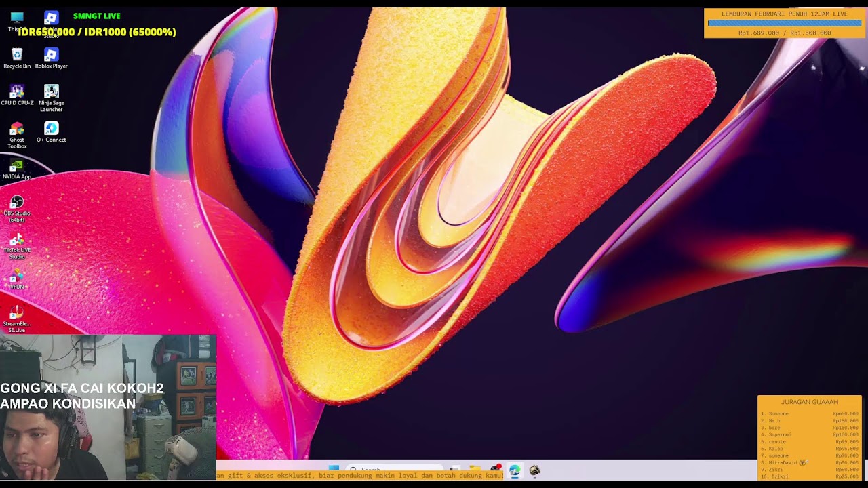Viewport: 868px width, 488px height.
Task: Click the Windows Start button
Action: (334, 469)
